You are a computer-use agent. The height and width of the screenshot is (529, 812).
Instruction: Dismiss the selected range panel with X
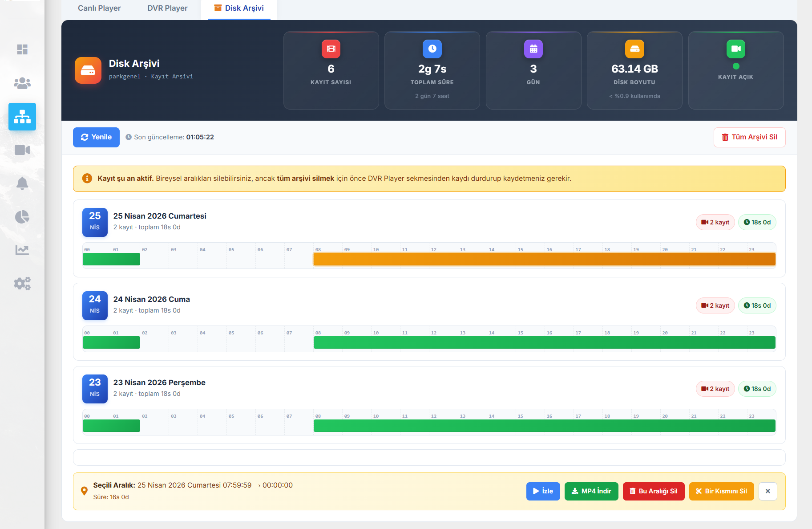coord(768,491)
